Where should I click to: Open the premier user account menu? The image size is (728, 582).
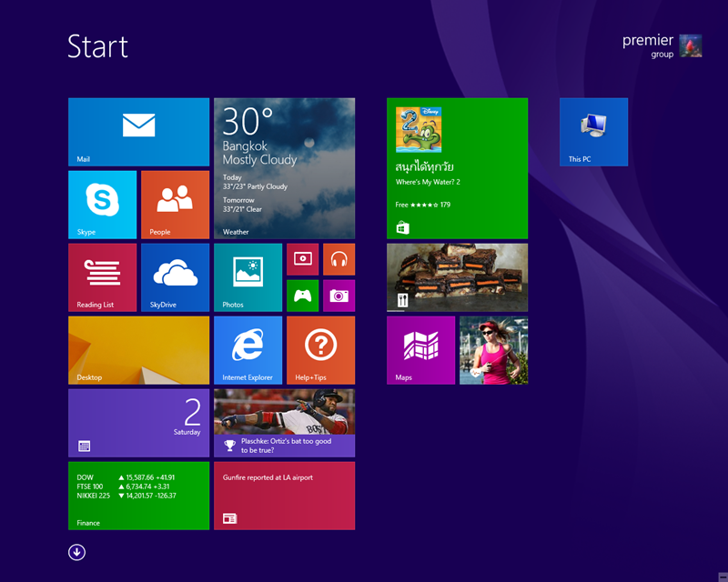click(x=662, y=45)
